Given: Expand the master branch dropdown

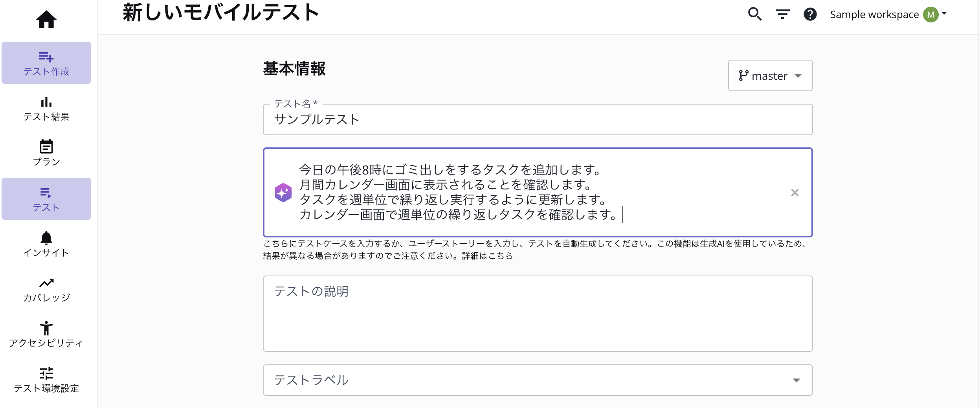Looking at the screenshot, I should [770, 75].
